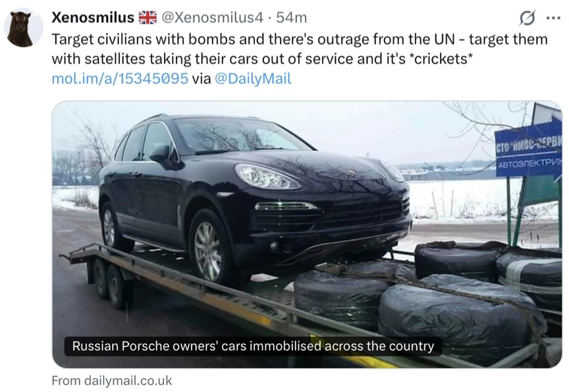Open the Porsche on trailer card image
569x392 pixels.
(307, 235)
